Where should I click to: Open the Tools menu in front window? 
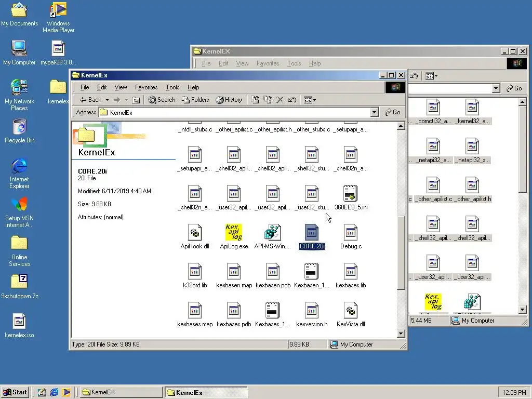172,87
